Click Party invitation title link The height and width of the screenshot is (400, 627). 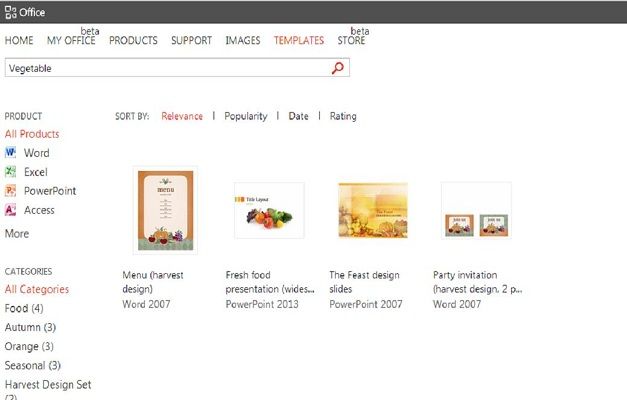pos(477,282)
